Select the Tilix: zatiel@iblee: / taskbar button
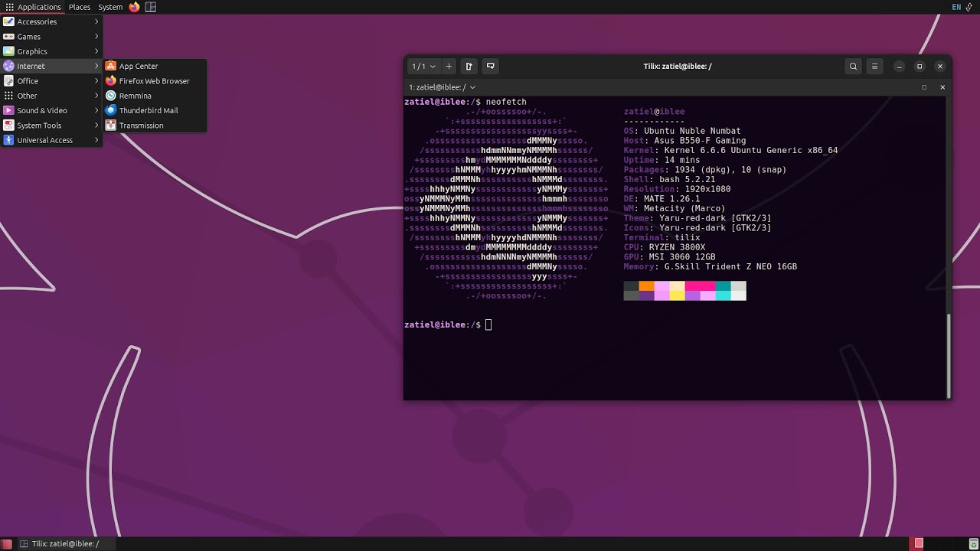The height and width of the screenshot is (551, 980). click(x=67, y=544)
